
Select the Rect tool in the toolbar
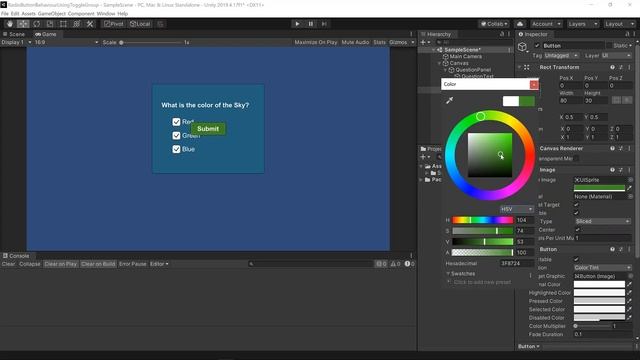point(63,24)
